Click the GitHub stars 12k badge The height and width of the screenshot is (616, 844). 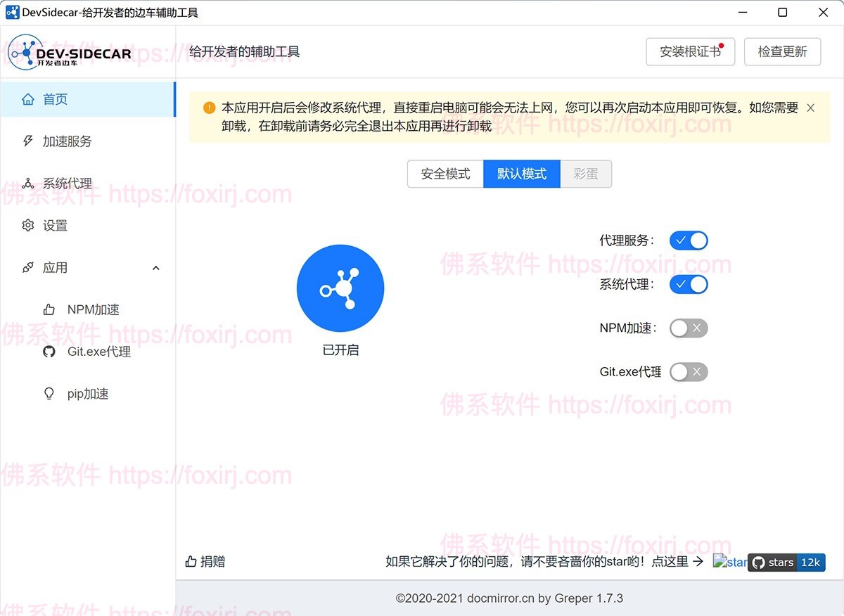click(786, 563)
